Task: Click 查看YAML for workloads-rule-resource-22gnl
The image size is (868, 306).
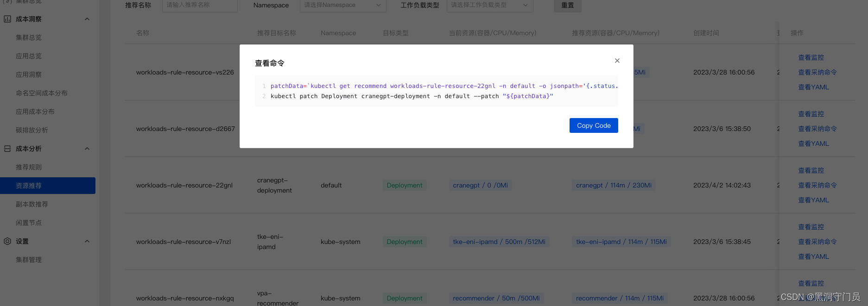Action: click(813, 200)
